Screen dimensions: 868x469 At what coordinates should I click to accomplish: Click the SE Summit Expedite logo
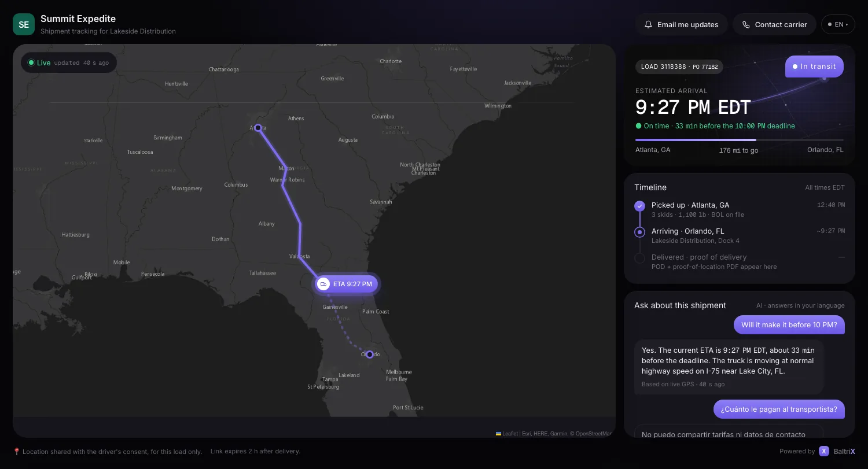(24, 24)
